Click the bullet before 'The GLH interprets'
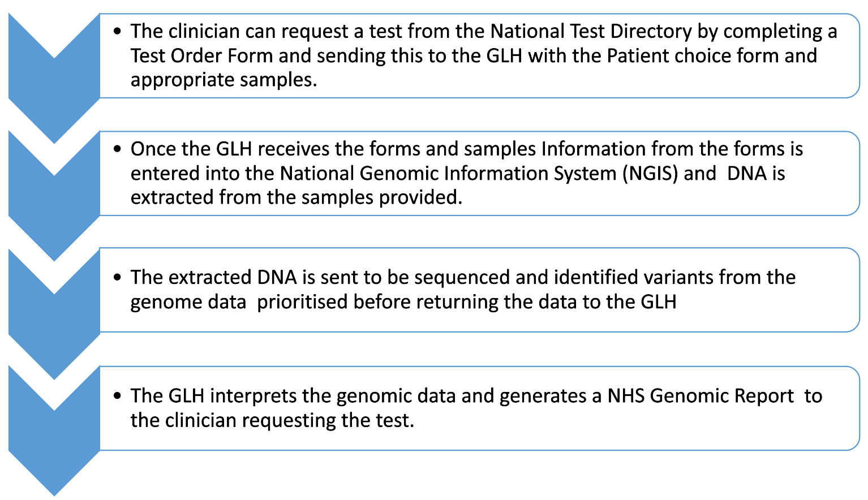Viewport: 868px width, 500px height. pos(117,396)
